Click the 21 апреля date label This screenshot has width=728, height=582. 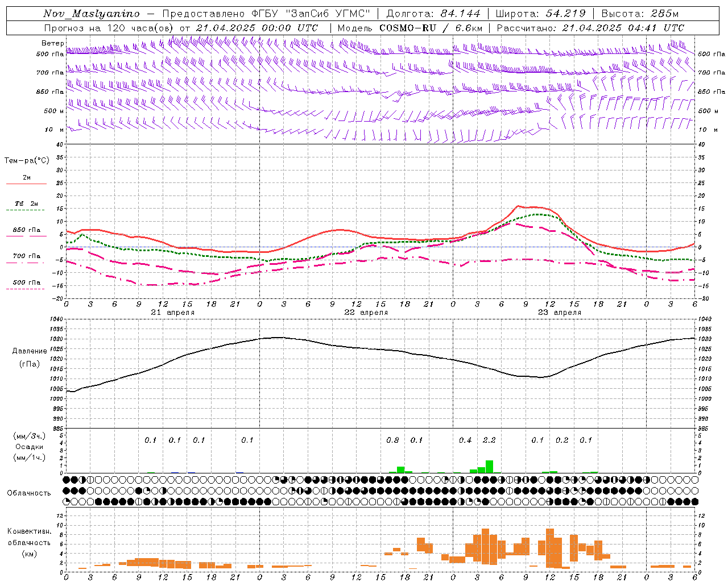click(x=173, y=313)
